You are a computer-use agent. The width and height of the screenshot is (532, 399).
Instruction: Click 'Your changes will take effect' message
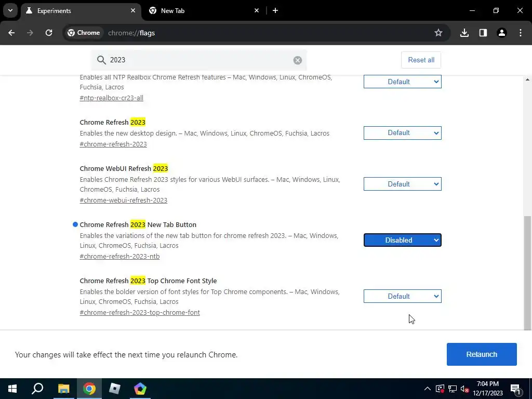coord(126,354)
